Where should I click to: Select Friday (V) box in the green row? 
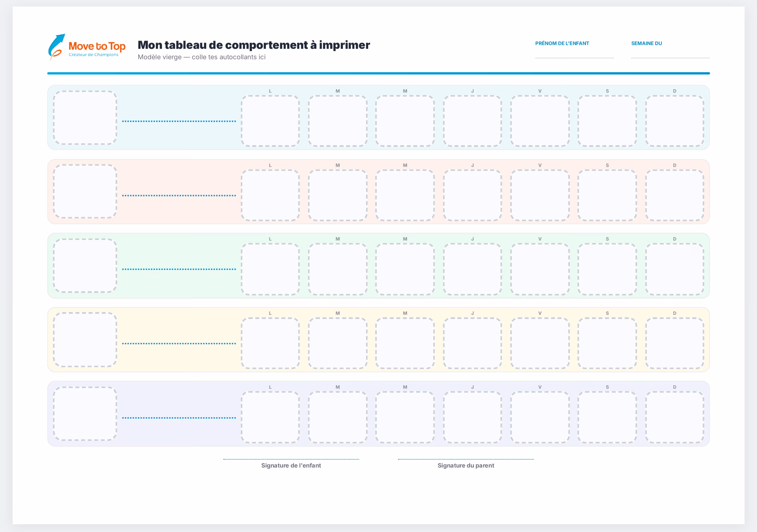point(540,269)
